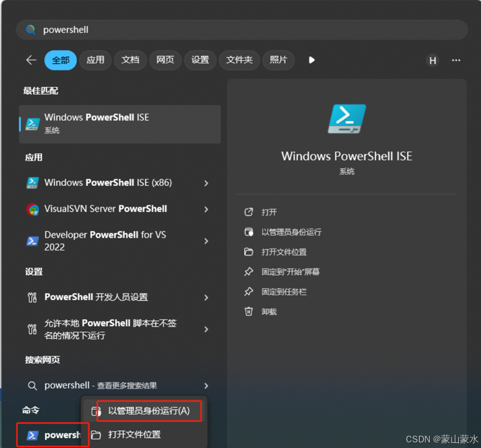Expand Developer PowerShell for VS 2022 chevron
The height and width of the screenshot is (448, 481).
point(206,242)
